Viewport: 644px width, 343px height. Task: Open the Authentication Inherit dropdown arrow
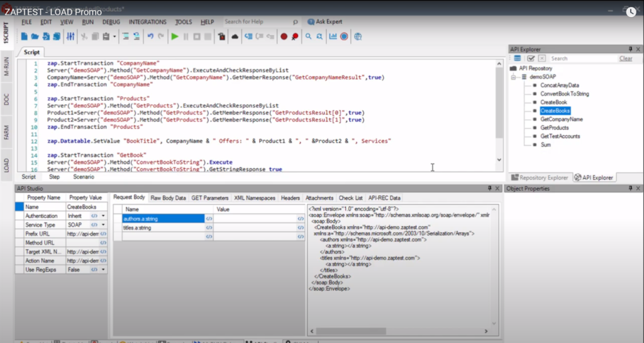tap(103, 216)
